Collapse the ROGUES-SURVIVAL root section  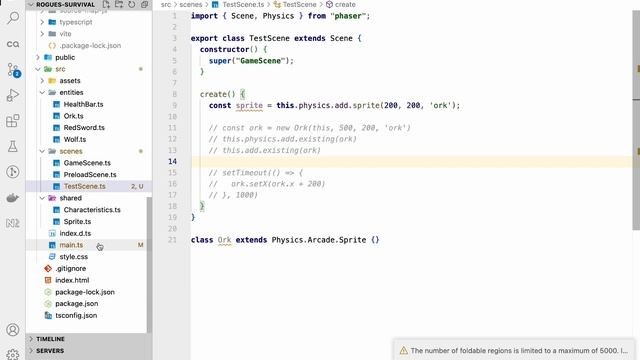click(31, 4)
